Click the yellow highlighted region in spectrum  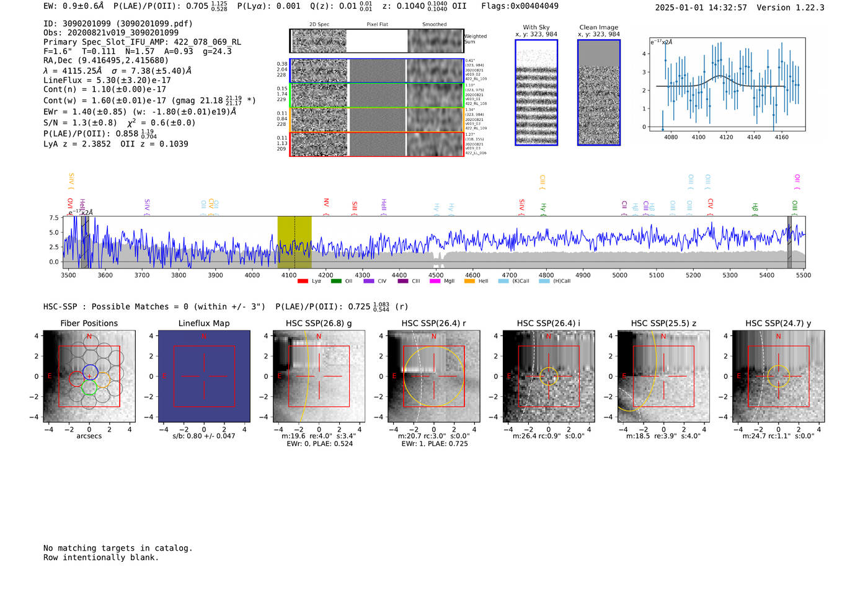coord(294,242)
